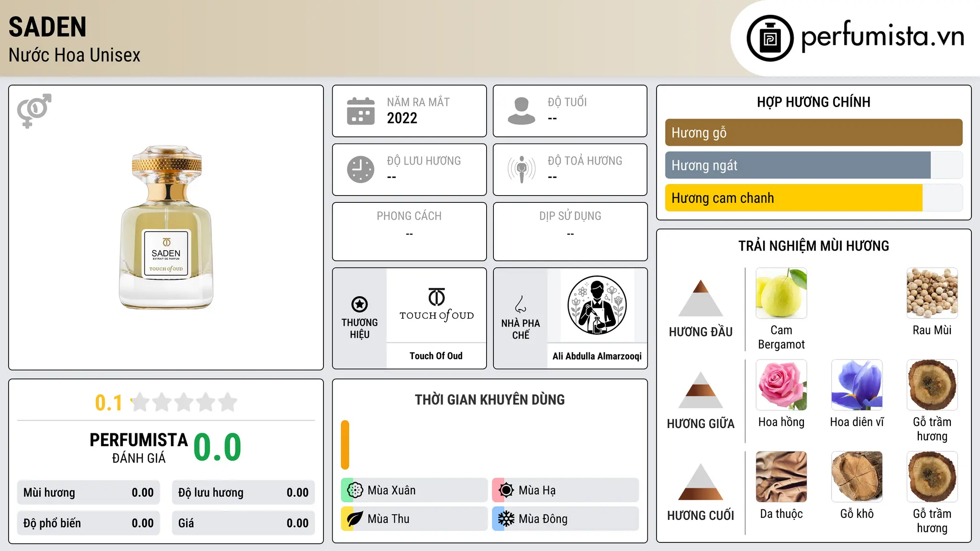Click the release year 2022 value
This screenshot has width=980, height=551.
pos(402,118)
